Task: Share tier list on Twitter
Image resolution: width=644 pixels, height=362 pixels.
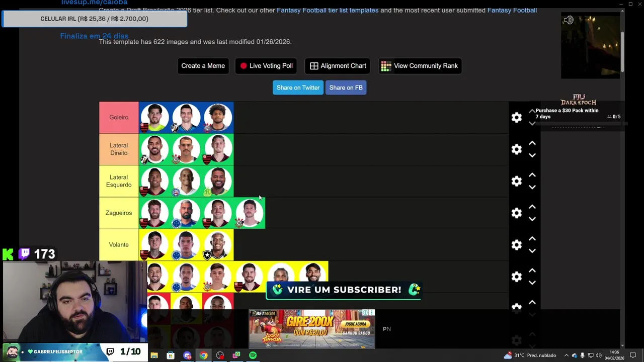Action: click(x=298, y=87)
